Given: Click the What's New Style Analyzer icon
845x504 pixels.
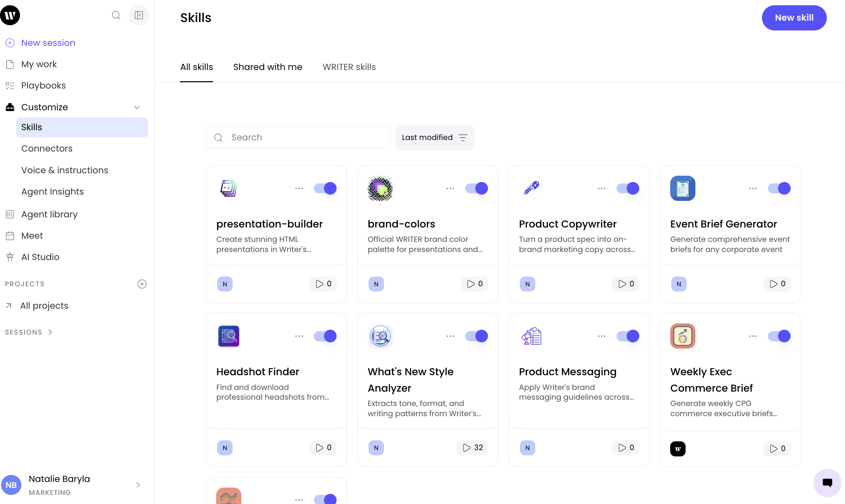Looking at the screenshot, I should [380, 336].
